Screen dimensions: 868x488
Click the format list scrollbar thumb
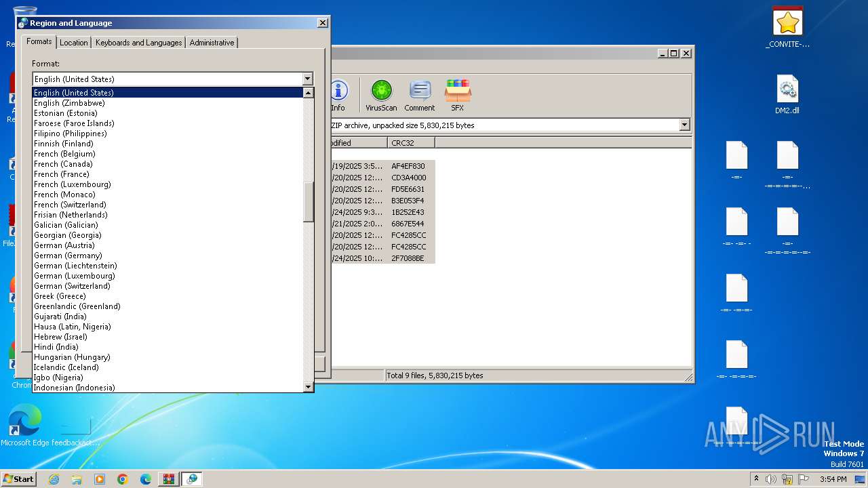click(x=308, y=202)
